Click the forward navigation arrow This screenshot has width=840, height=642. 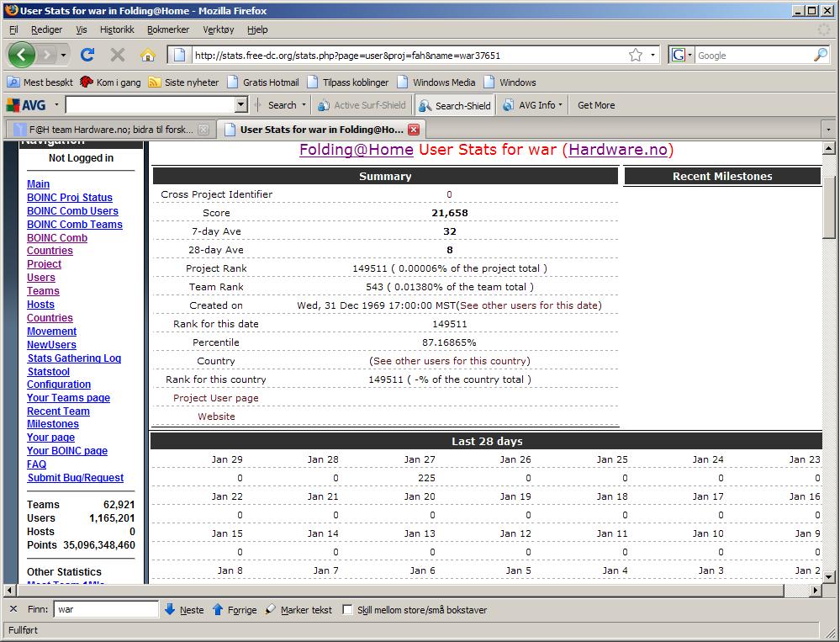(x=47, y=55)
